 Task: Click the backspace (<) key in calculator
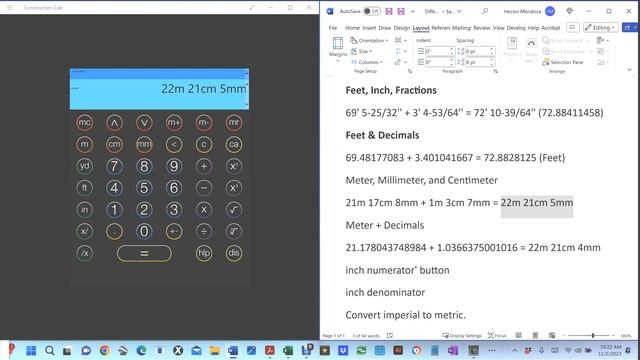click(174, 144)
